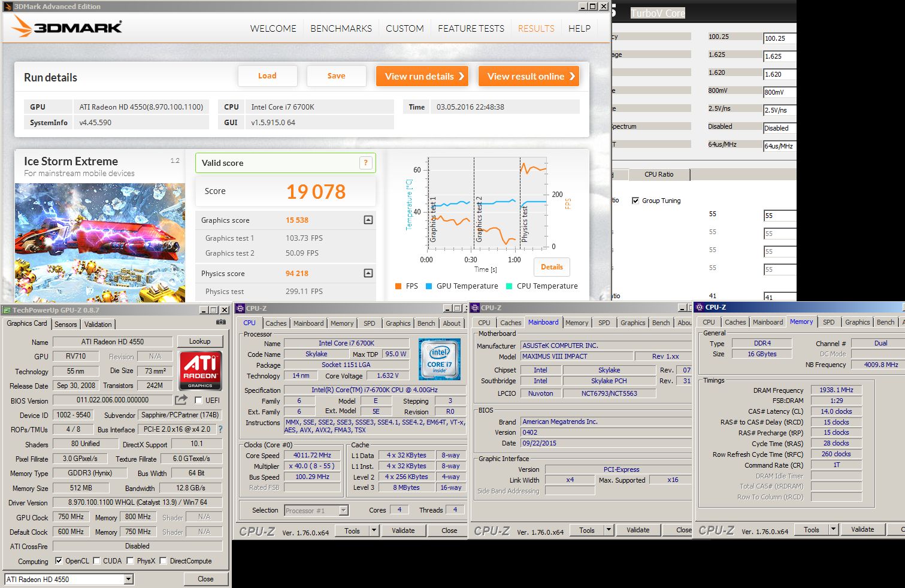
Task: Switch to the Validation tab in GPU-Z
Action: (x=98, y=324)
